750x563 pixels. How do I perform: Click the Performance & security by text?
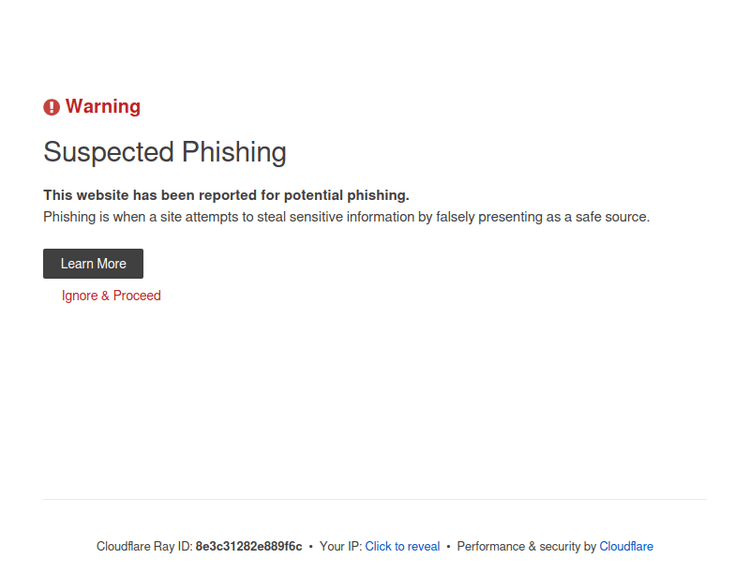[x=526, y=547]
